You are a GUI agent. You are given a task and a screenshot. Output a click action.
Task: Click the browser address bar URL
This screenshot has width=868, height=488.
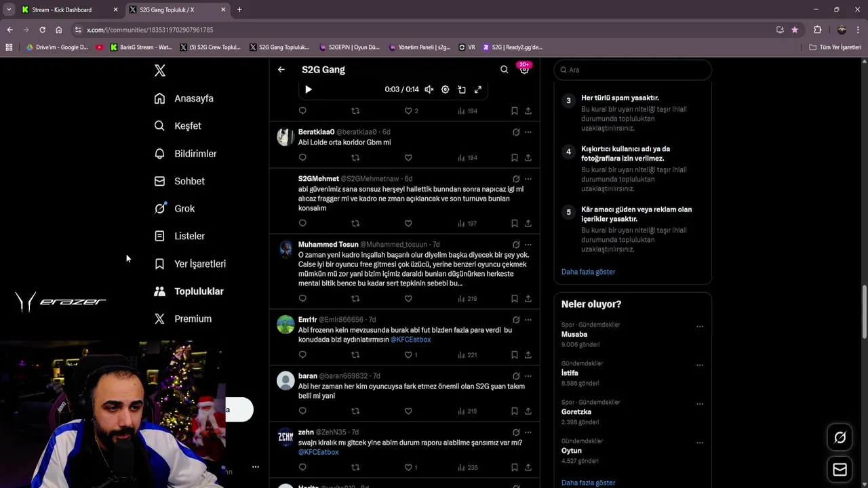[150, 30]
